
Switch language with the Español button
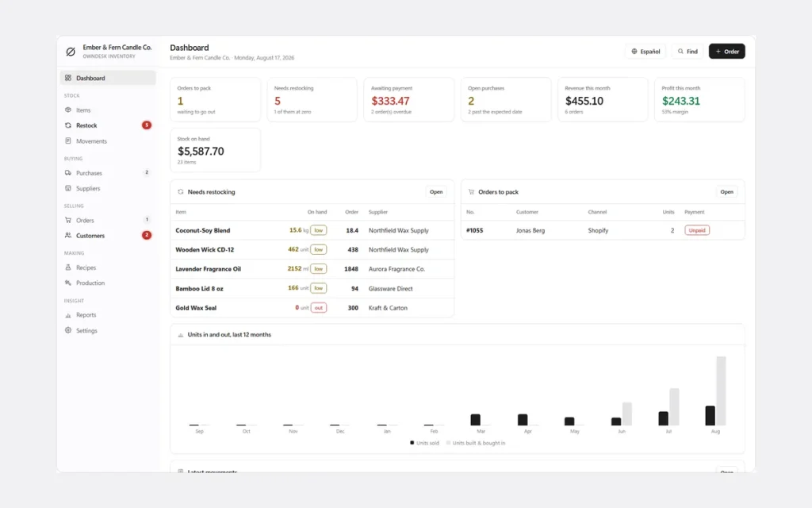[645, 52]
